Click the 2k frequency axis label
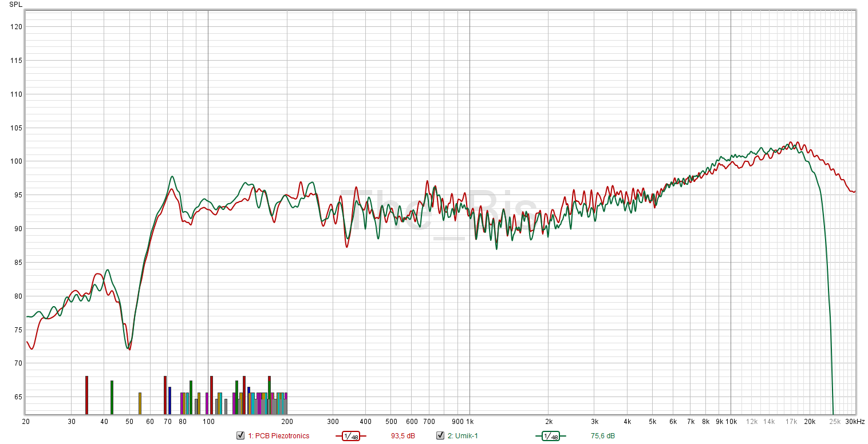Image resolution: width=868 pixels, height=444 pixels. [549, 422]
